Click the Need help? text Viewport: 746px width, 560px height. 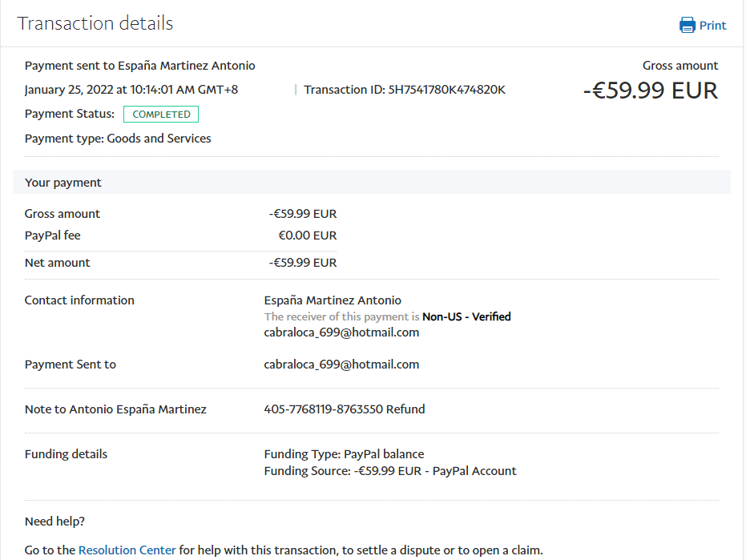(x=55, y=522)
